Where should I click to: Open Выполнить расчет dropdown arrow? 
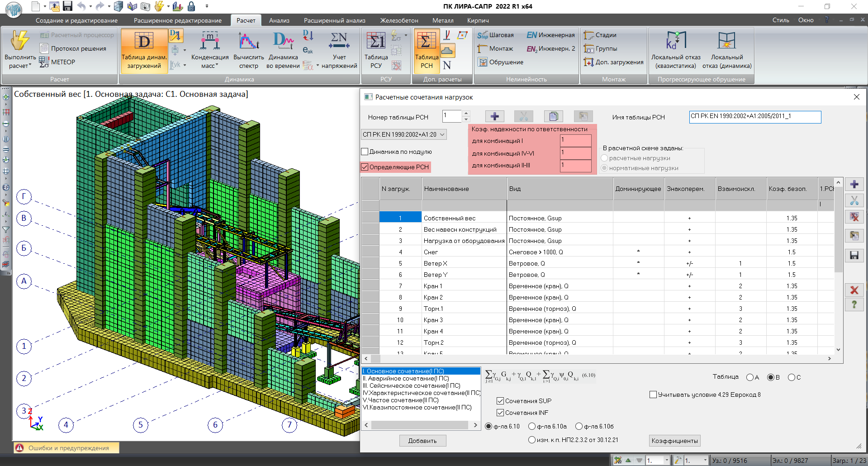pos(30,66)
